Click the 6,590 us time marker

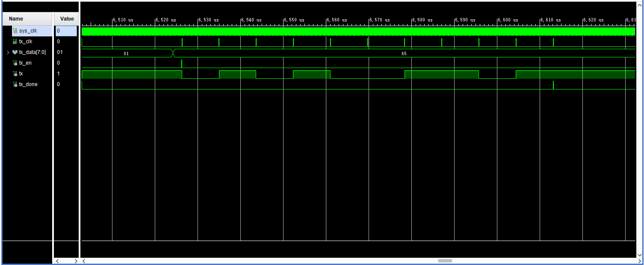[x=465, y=20]
